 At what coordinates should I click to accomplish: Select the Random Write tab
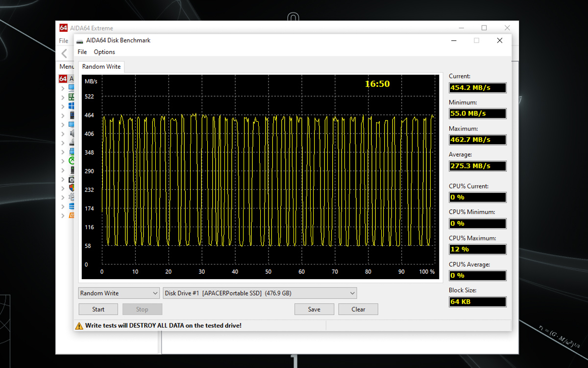(x=101, y=67)
